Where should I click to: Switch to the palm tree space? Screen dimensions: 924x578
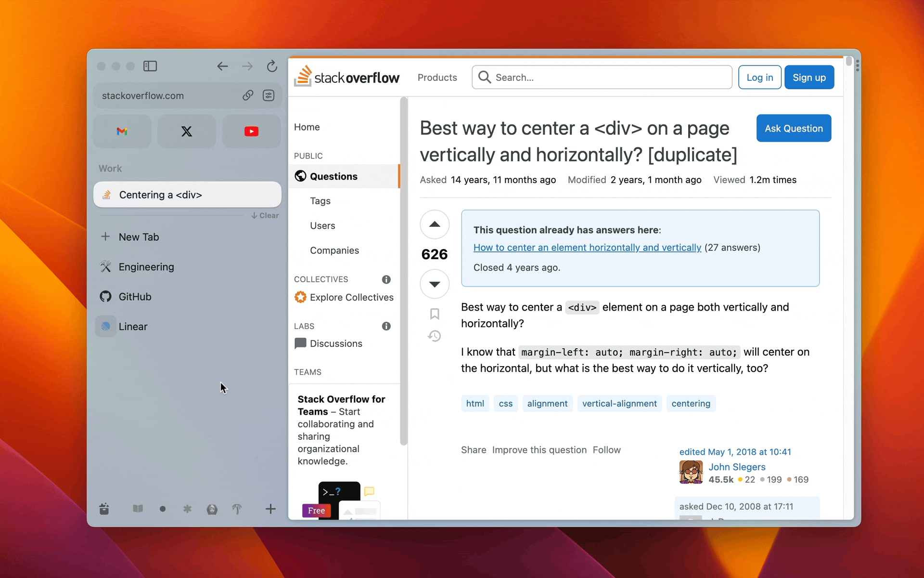237,509
